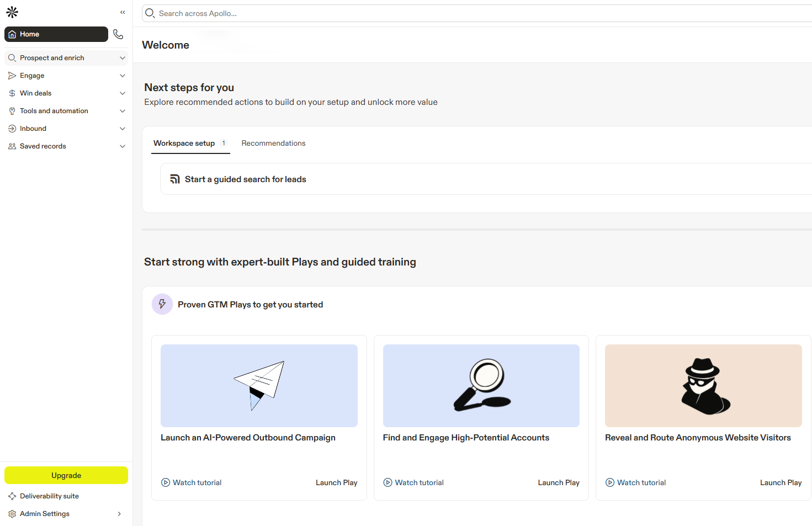
Task: Click the guided search leads icon
Action: pyautogui.click(x=175, y=179)
